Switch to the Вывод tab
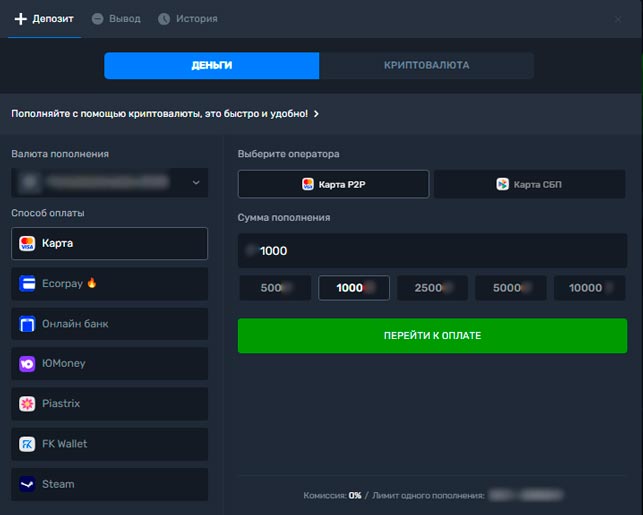Image resolution: width=643 pixels, height=515 pixels. 116,19
